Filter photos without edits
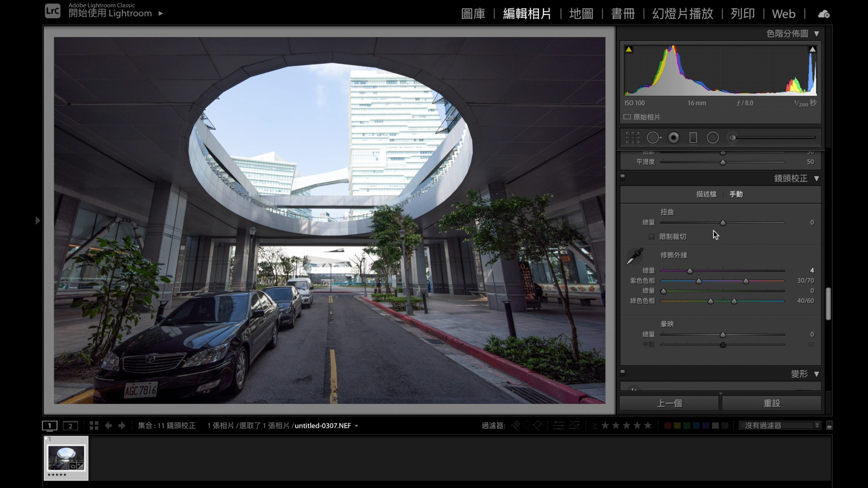This screenshot has width=868, height=488. 575,426
